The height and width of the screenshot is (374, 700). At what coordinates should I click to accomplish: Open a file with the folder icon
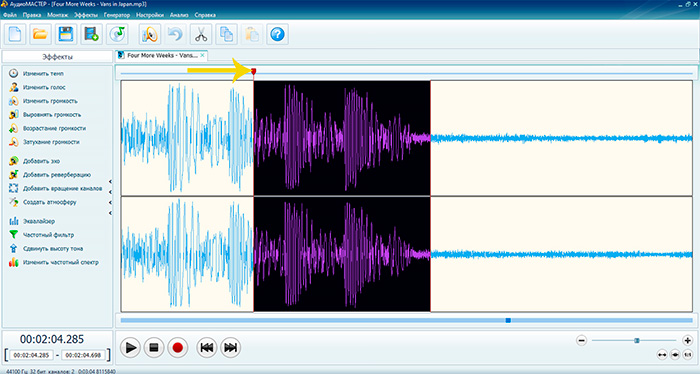pos(40,34)
